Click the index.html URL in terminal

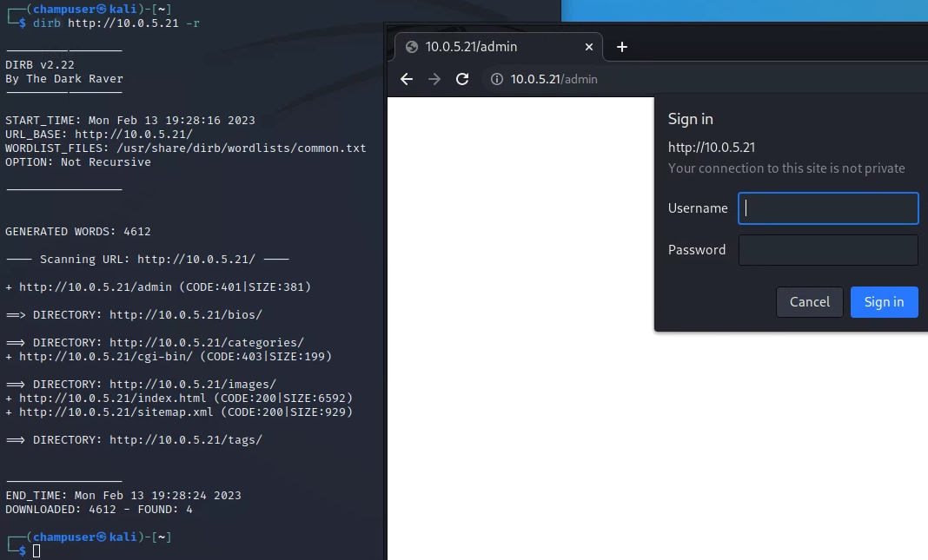[x=112, y=398]
